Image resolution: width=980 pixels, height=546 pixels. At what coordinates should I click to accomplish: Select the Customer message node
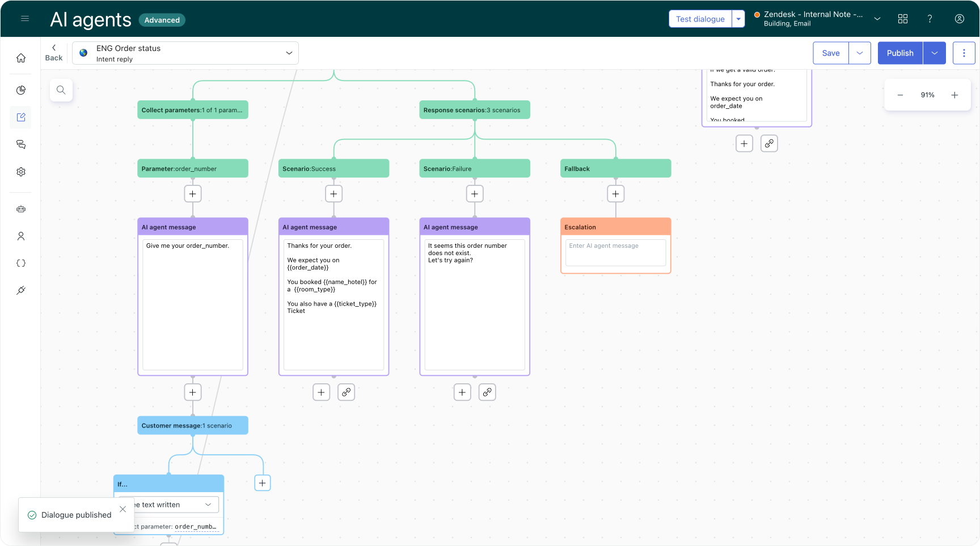tap(193, 425)
